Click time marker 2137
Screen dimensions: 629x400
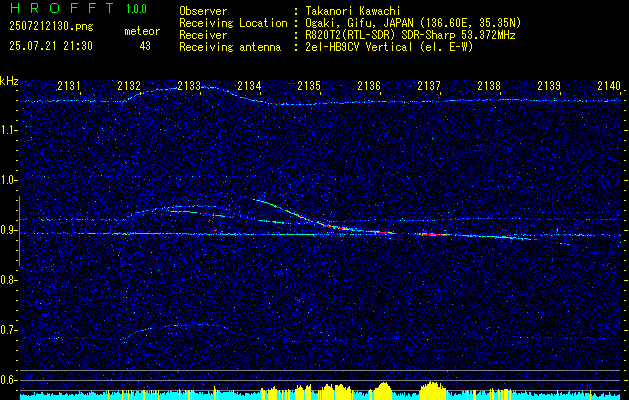[429, 85]
